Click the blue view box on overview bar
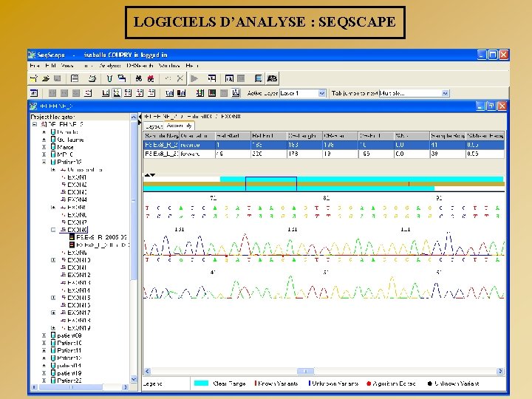 (271, 183)
